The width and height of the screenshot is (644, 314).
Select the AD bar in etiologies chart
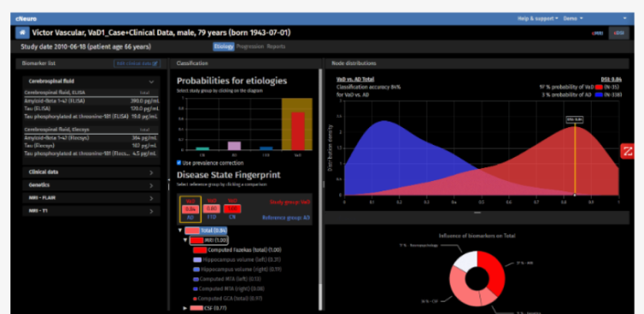coord(234,146)
